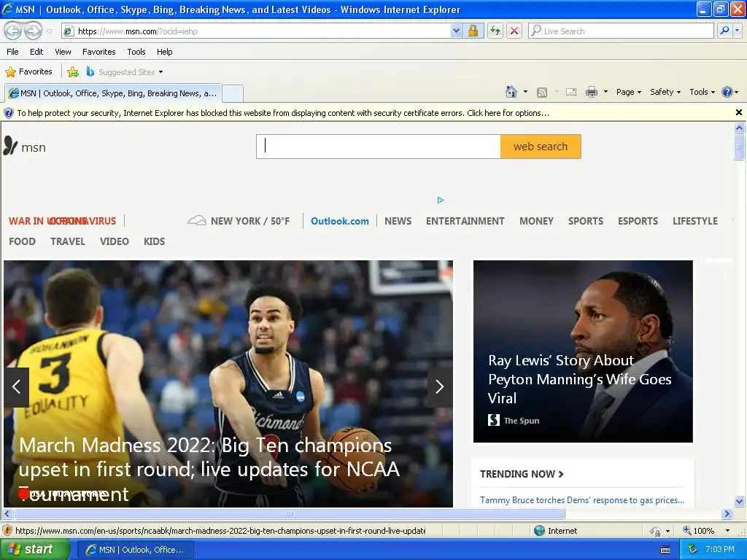Go to the FOOD section
Viewport: 747px width, 560px height.
click(22, 241)
